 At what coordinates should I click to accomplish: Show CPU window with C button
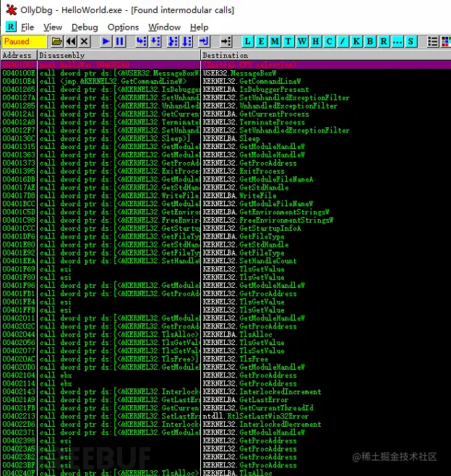[x=330, y=41]
